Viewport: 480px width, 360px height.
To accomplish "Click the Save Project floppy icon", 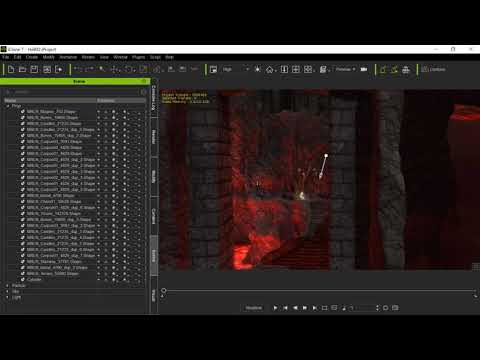I will [34, 69].
